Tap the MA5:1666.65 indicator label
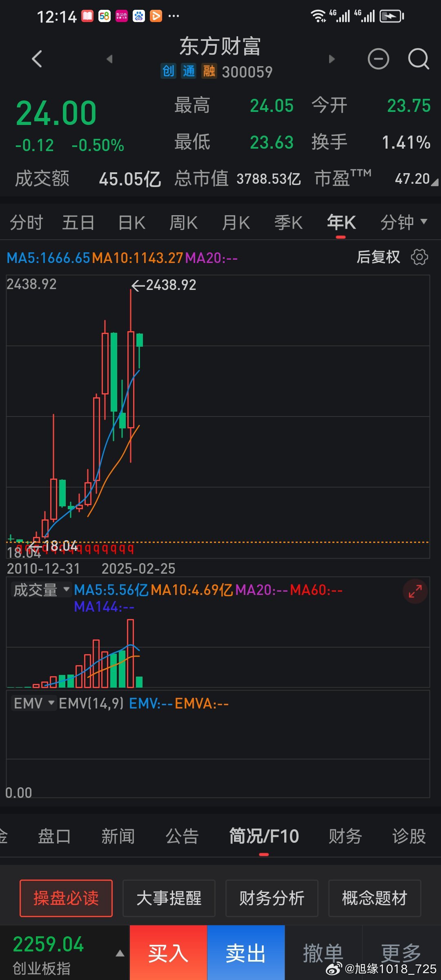 (x=48, y=258)
